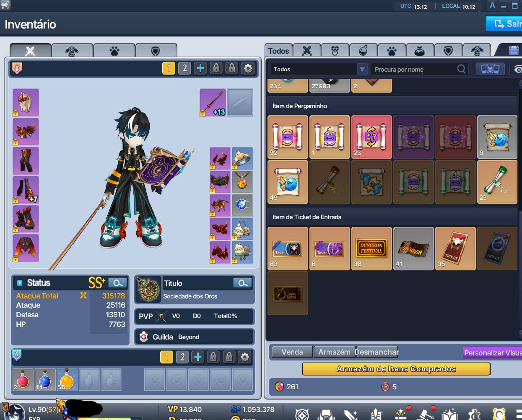Select the green rolled scroll quantity 23
Viewport: 522px width, 420px height.
pos(497,182)
